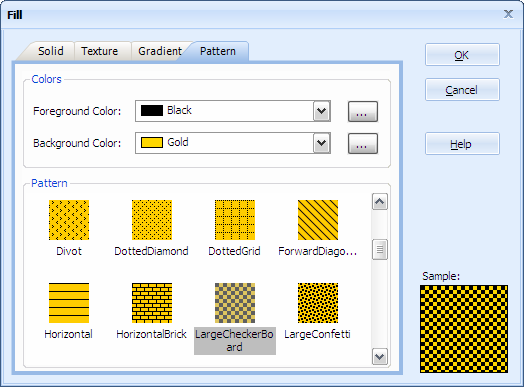This screenshot has width=525, height=388.
Task: Click the LargeCheckerBoard pattern
Action: [235, 303]
